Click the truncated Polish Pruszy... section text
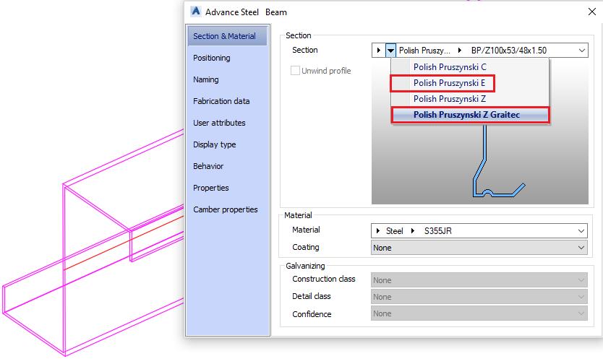 [x=424, y=51]
